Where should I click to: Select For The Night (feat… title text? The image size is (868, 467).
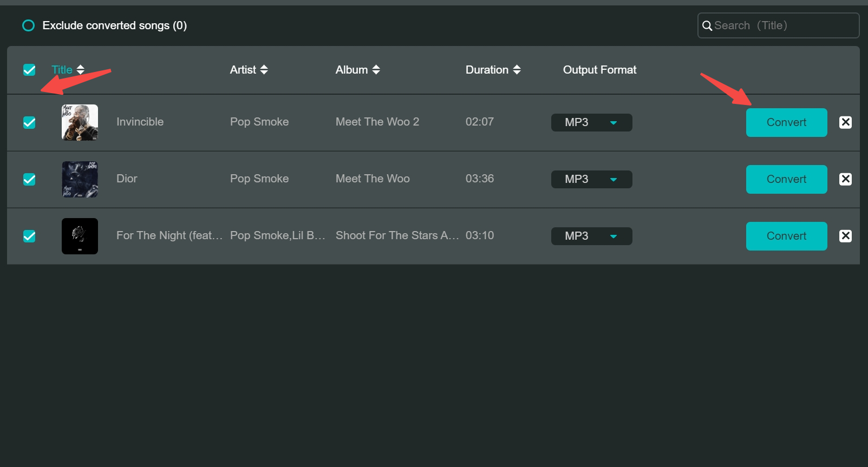coord(169,235)
